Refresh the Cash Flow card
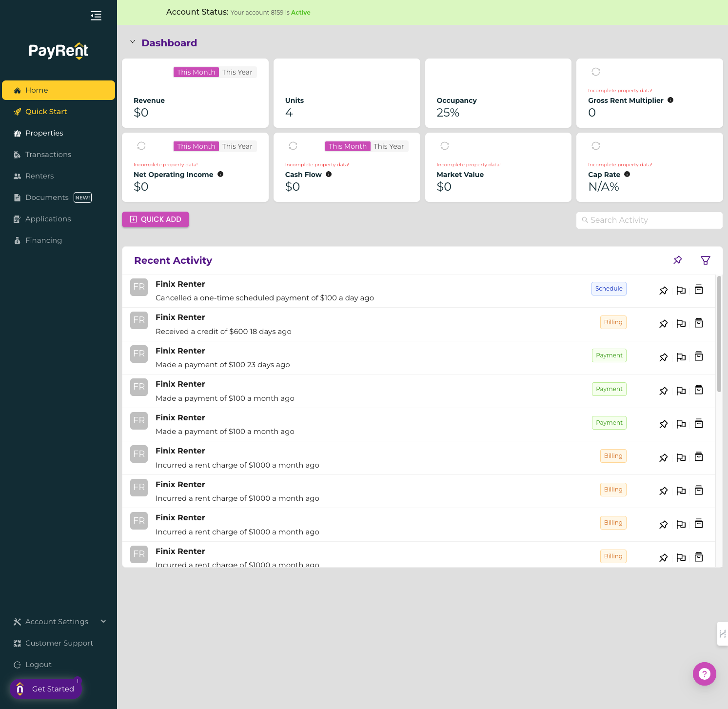Viewport: 728px width, 709px height. pyautogui.click(x=293, y=146)
